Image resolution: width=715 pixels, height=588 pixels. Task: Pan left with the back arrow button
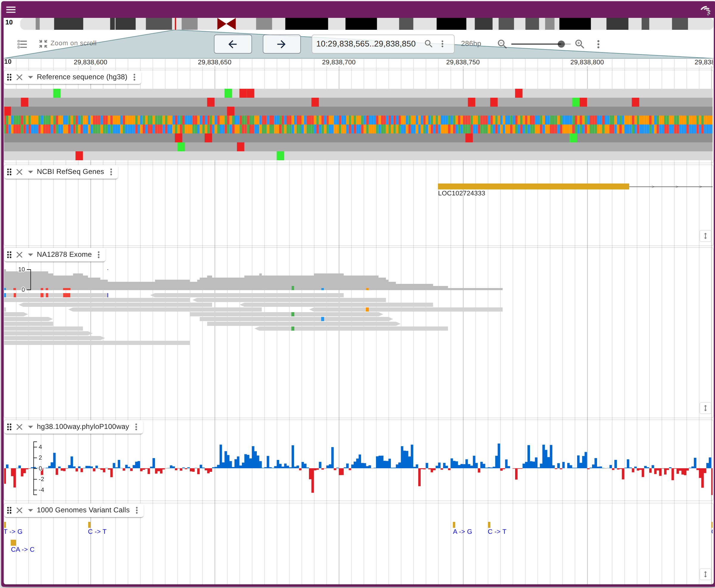tap(233, 44)
